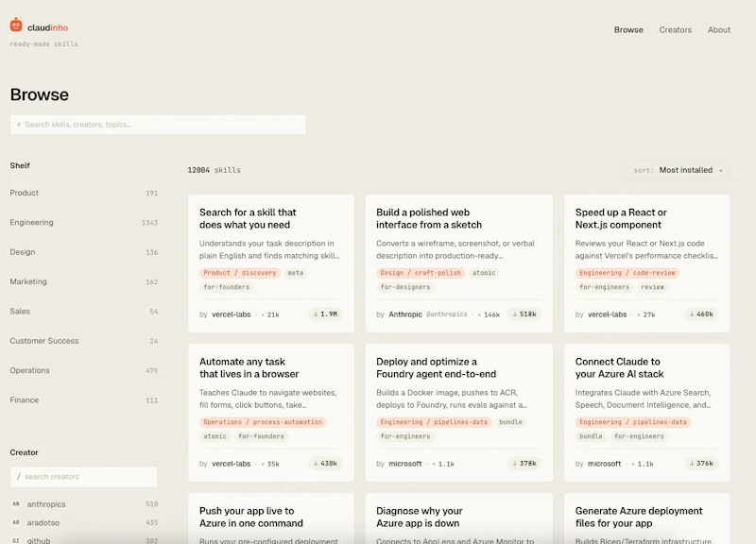The width and height of the screenshot is (756, 544).
Task: Open the sort Most installed dropdown
Action: tap(678, 170)
